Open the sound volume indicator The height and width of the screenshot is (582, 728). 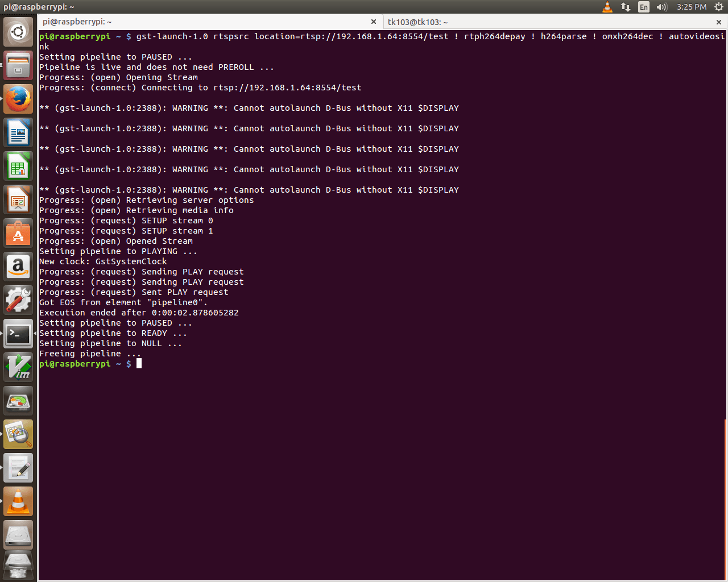[661, 7]
